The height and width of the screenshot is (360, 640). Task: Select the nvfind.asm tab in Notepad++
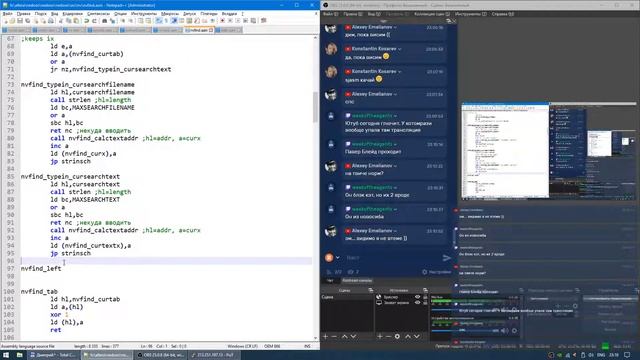pyautogui.click(x=199, y=30)
